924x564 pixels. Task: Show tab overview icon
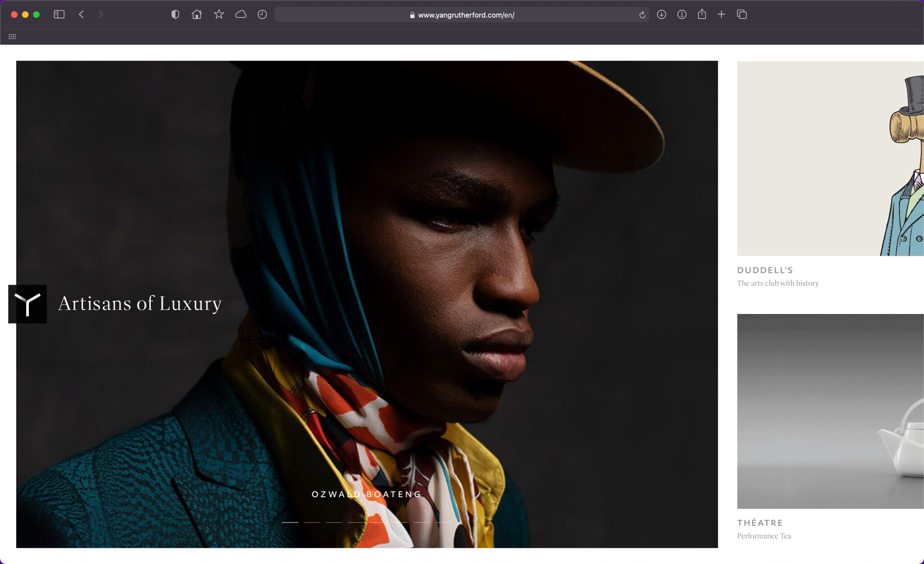click(742, 14)
